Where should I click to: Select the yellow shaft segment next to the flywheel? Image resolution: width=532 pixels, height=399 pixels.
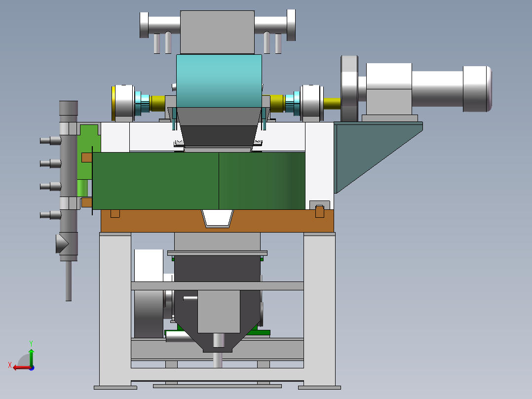[332, 104]
